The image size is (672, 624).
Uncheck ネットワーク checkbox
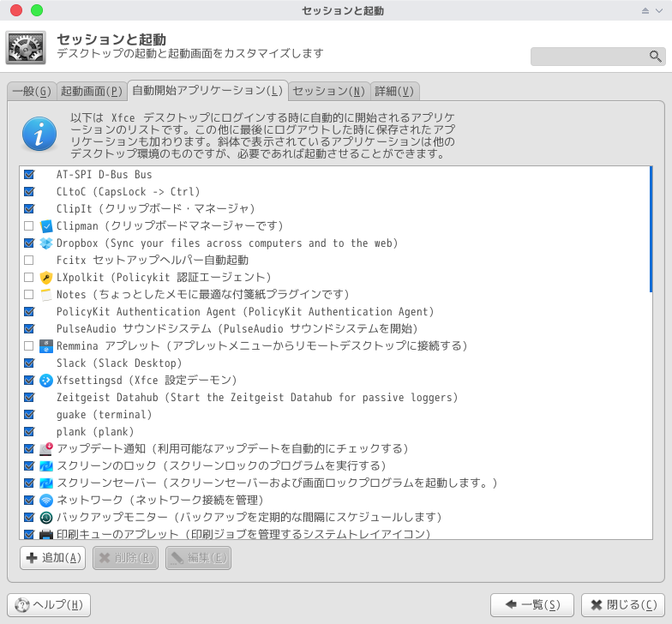coord(29,501)
